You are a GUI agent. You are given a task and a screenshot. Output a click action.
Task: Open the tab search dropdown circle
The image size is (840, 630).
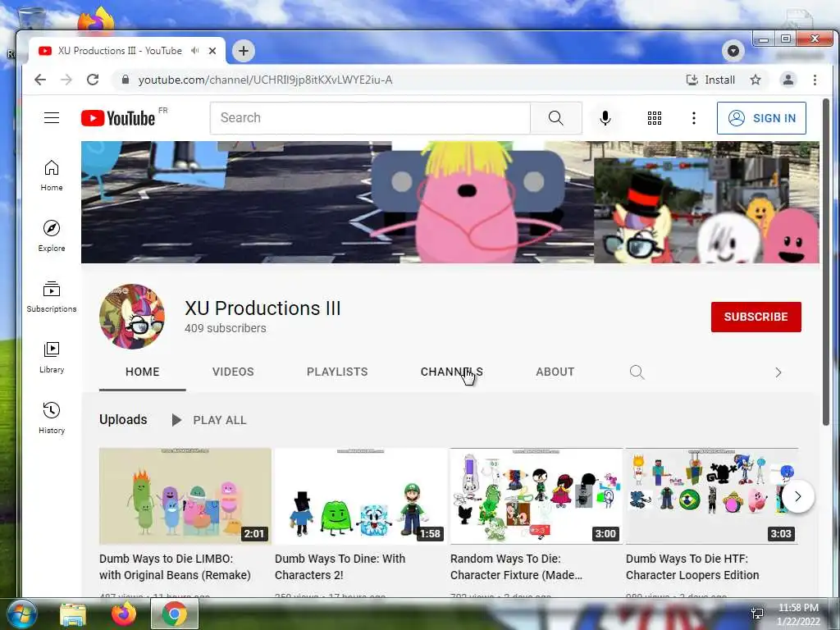point(733,51)
